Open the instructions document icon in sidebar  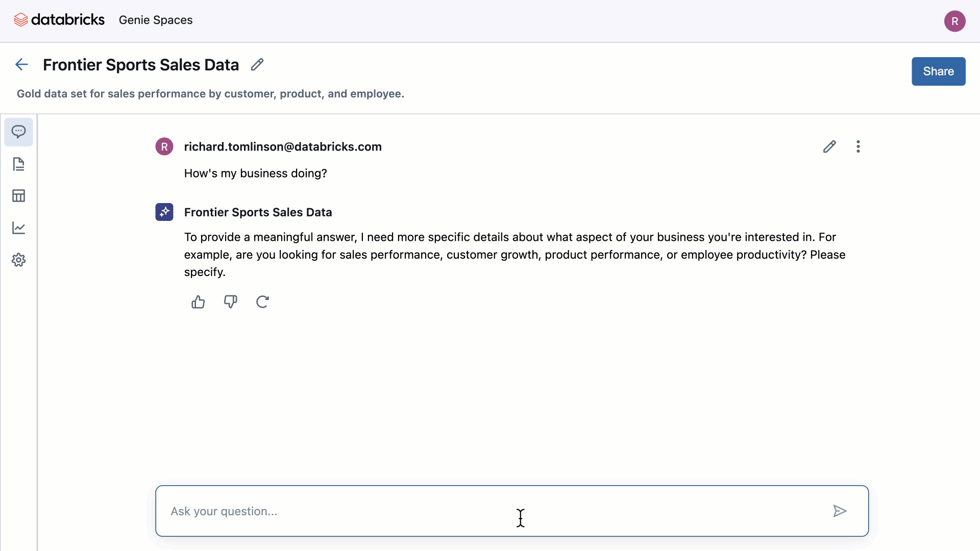pos(19,164)
